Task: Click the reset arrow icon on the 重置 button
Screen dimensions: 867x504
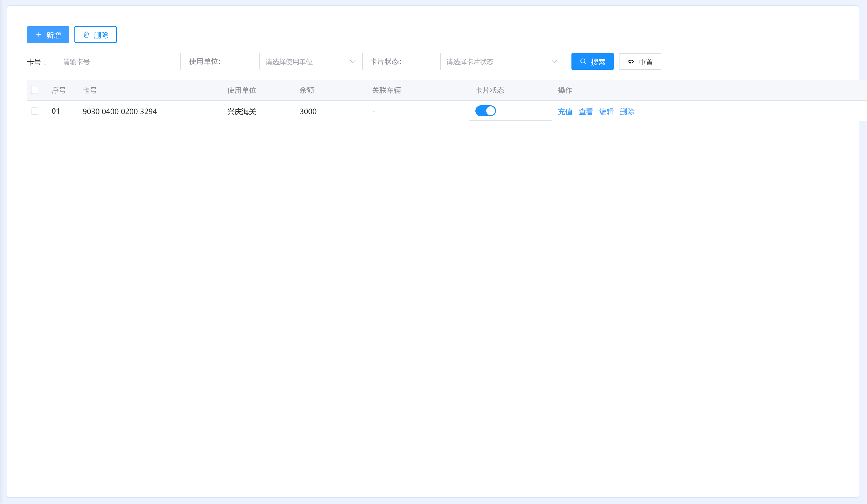Action: (x=630, y=62)
